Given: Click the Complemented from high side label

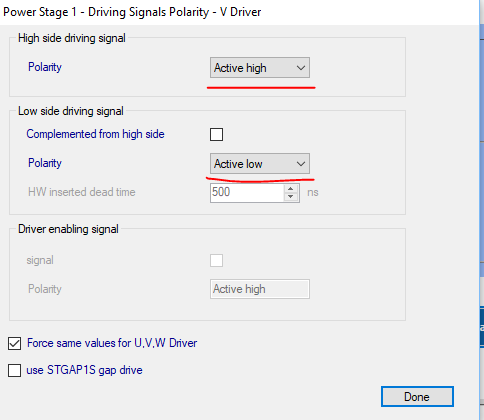Looking at the screenshot, I should tap(95, 134).
